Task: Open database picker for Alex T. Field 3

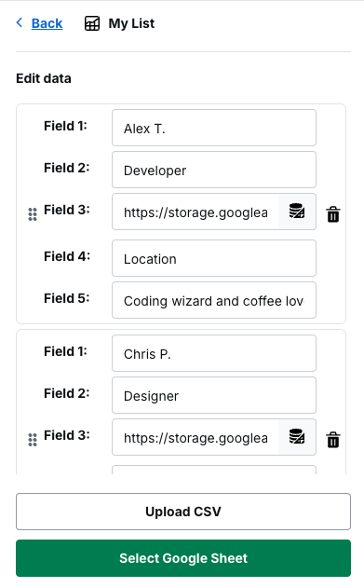Action: pos(297,212)
